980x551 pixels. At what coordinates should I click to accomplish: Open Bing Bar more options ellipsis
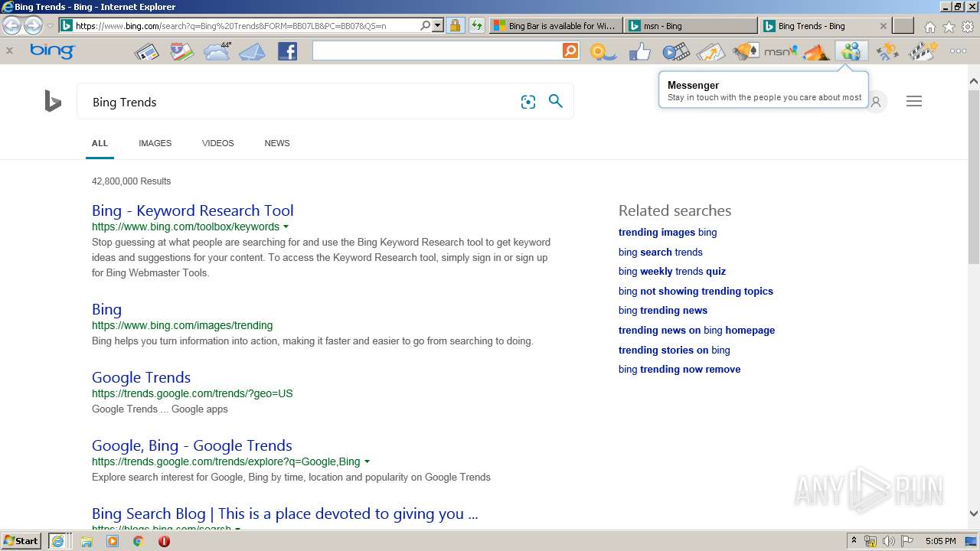coord(958,51)
